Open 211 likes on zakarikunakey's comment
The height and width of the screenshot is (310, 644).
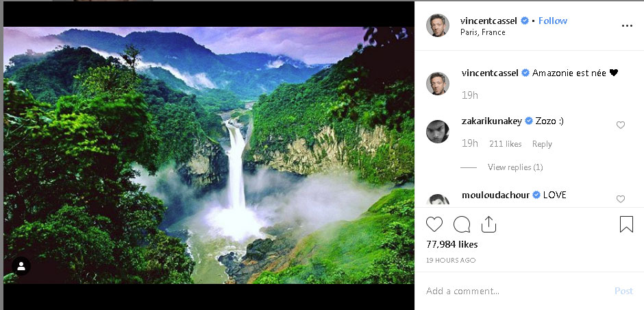[x=505, y=144]
